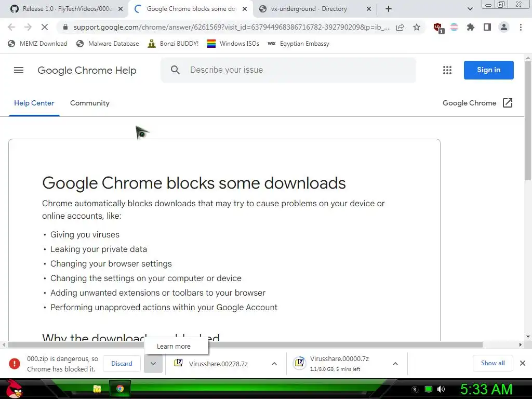Open the Extensions puzzle menu
The image size is (532, 399).
coord(470,27)
